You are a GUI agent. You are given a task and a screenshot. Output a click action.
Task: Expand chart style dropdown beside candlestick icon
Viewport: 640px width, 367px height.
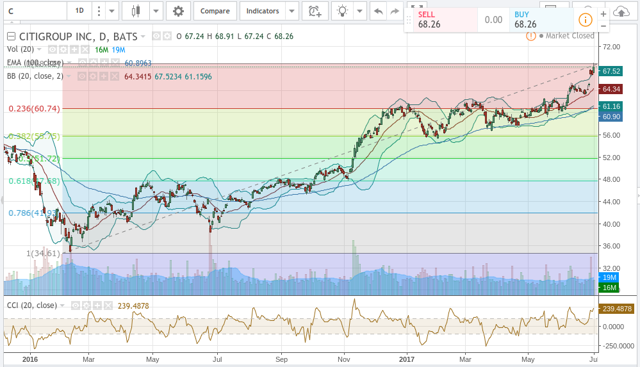pyautogui.click(x=156, y=11)
